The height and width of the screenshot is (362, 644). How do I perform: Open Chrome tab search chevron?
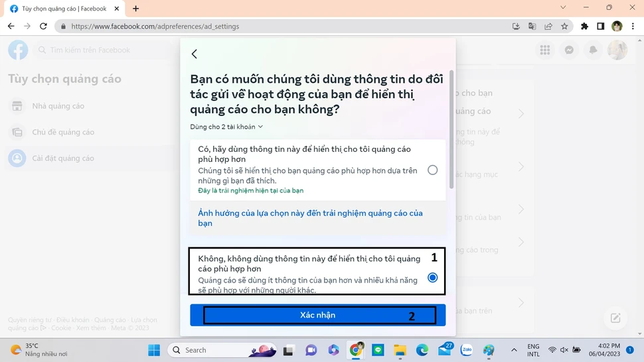[x=563, y=8]
